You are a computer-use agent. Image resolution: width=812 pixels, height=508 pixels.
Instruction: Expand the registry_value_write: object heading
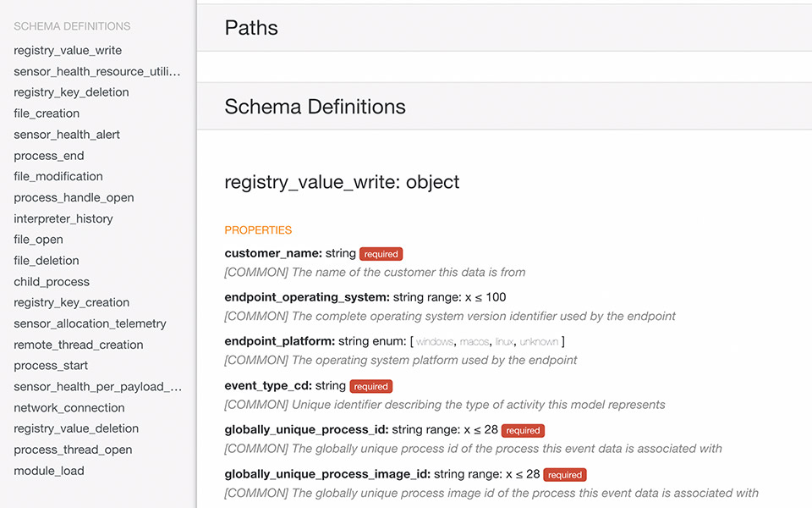pyautogui.click(x=342, y=182)
